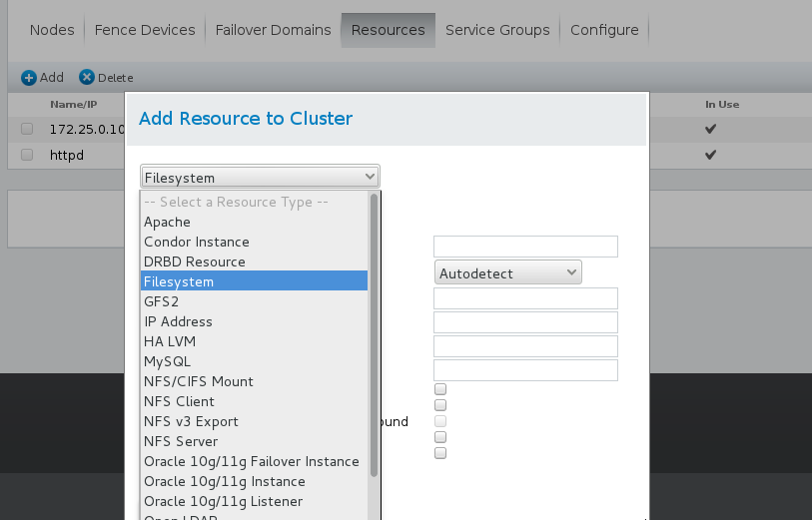Click the second text field below Autodetect
812x520 pixels.
point(525,322)
